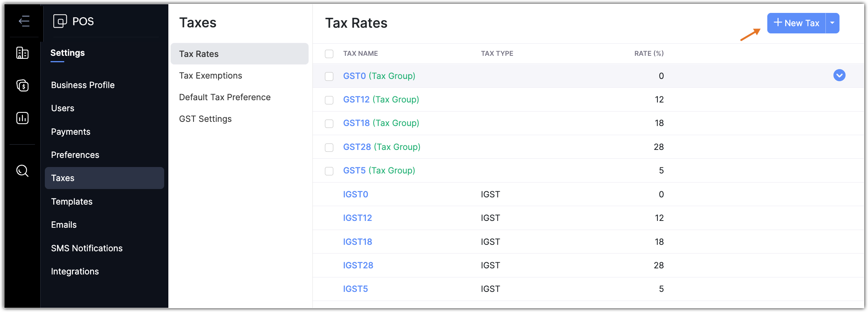The image size is (868, 312).
Task: Expand the New Tax dropdown arrow
Action: coord(832,23)
